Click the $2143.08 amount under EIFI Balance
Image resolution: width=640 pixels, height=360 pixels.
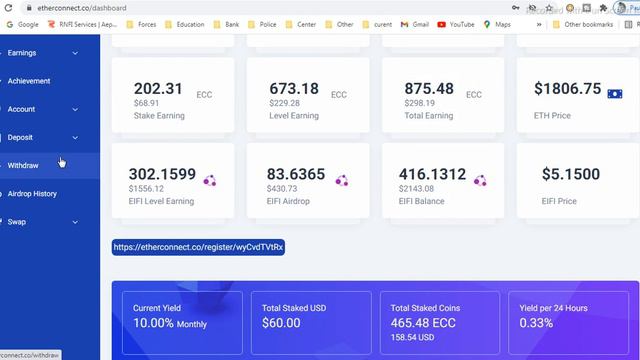tap(416, 189)
